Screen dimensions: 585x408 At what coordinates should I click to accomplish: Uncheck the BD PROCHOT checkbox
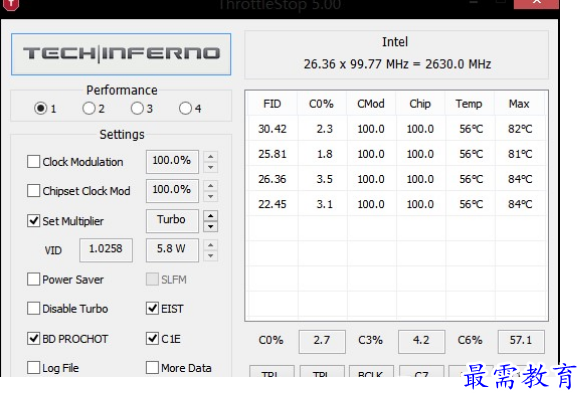[x=34, y=338]
